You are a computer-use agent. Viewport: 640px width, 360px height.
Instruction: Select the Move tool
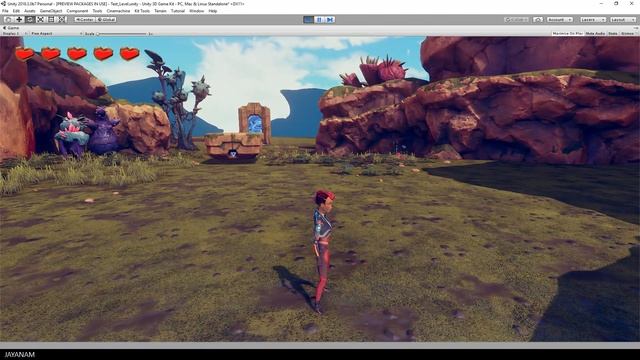click(19, 20)
